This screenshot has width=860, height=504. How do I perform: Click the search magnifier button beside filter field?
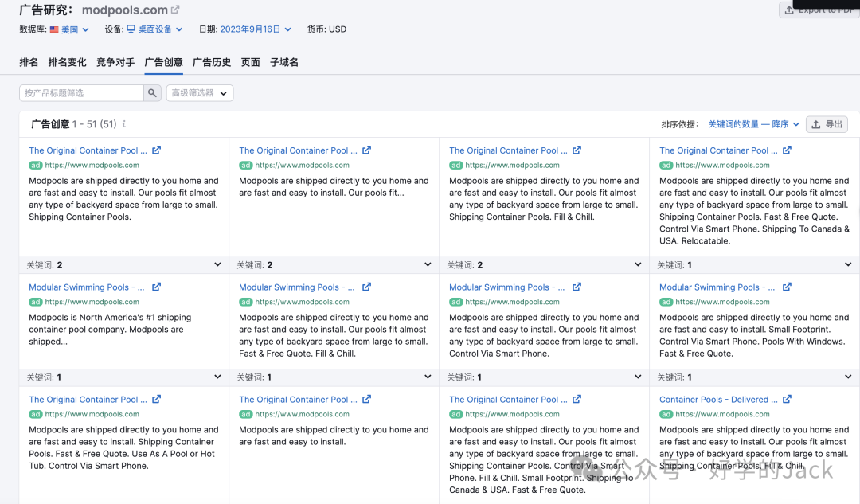point(152,93)
